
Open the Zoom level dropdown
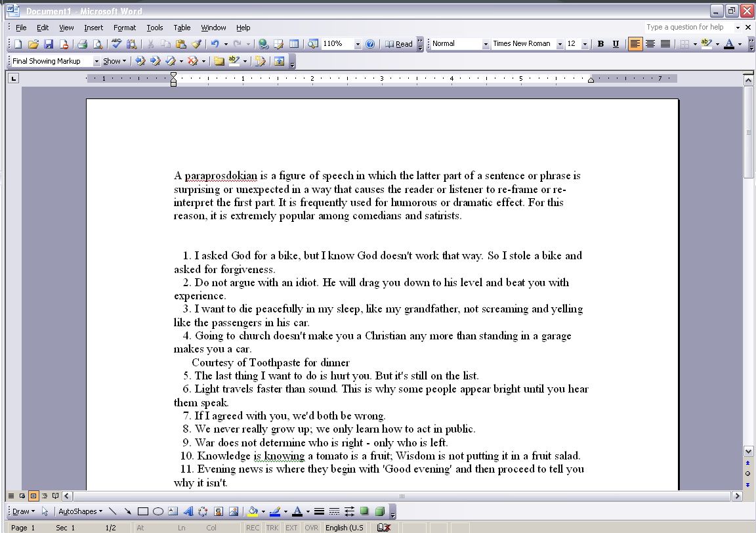pyautogui.click(x=358, y=44)
